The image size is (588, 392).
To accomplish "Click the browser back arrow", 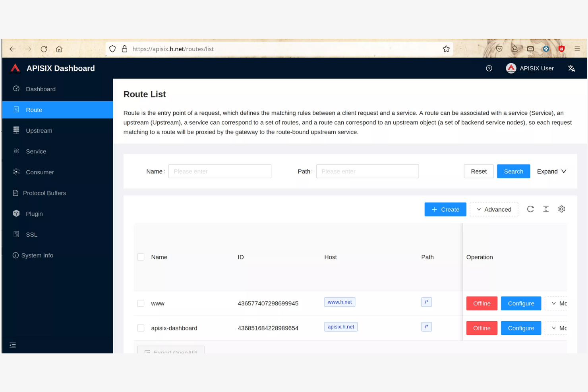I will (x=13, y=49).
